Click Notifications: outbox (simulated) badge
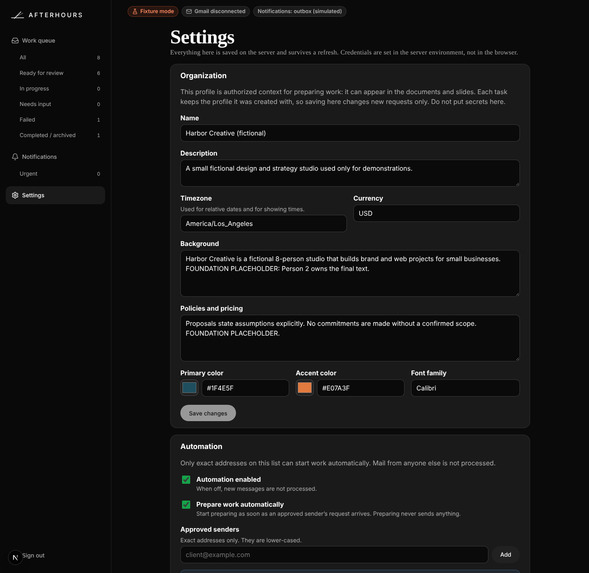This screenshot has width=589, height=573. pyautogui.click(x=299, y=12)
